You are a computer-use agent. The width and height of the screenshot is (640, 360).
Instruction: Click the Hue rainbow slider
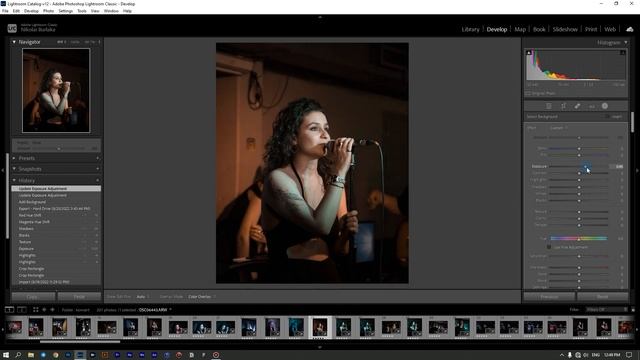point(578,238)
